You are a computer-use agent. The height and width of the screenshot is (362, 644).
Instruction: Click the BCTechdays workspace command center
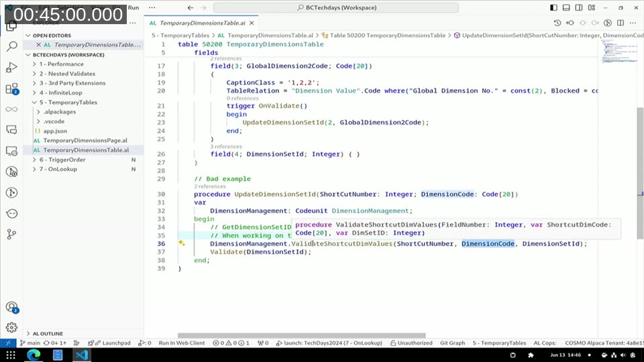pyautogui.click(x=336, y=7)
